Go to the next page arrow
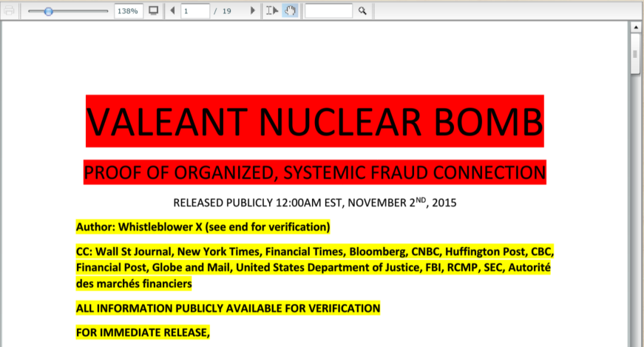Screen dimensions: 644x347 pyautogui.click(x=253, y=10)
